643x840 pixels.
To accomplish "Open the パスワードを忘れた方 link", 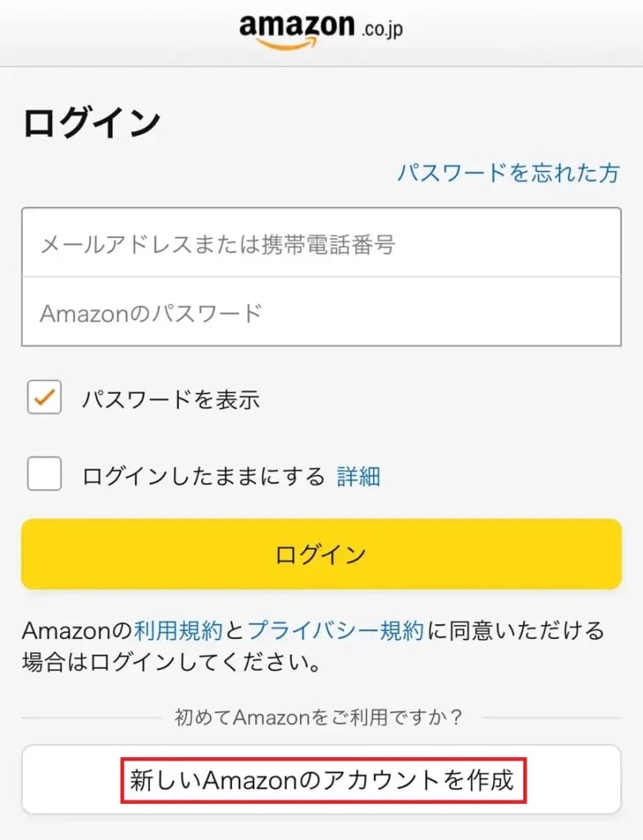I will 508,173.
